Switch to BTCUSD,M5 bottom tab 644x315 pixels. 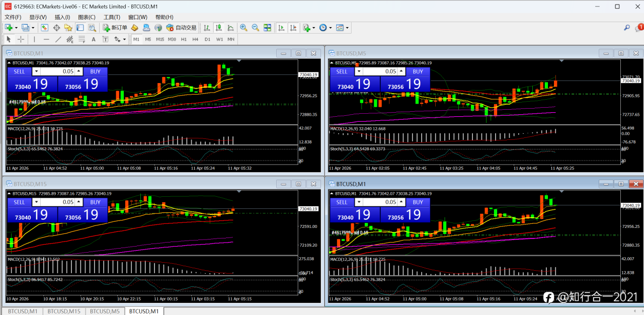pyautogui.click(x=105, y=311)
